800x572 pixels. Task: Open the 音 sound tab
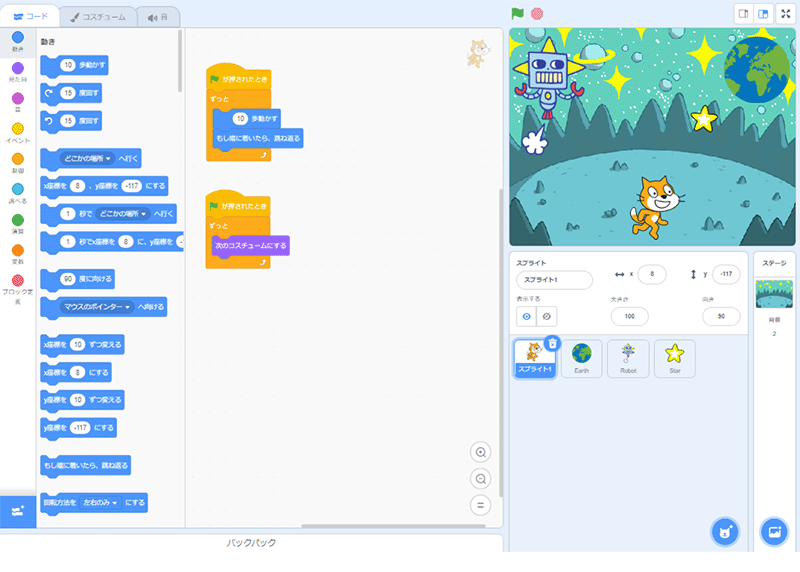(x=156, y=17)
